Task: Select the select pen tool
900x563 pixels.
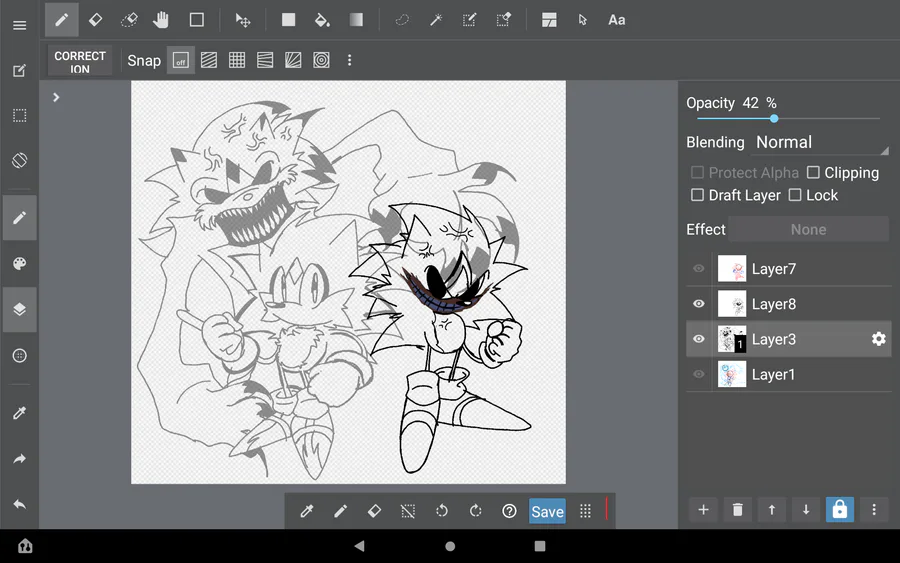Action: pyautogui.click(x=470, y=20)
